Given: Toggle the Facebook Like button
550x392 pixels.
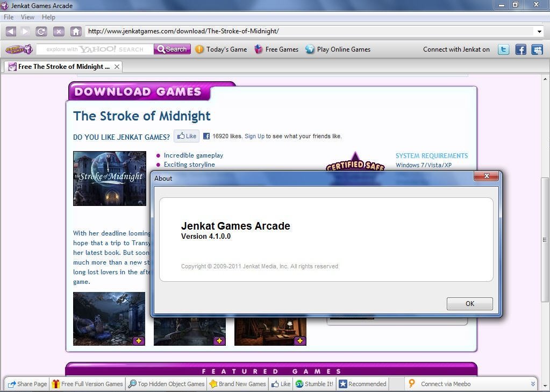Looking at the screenshot, I should click(187, 136).
